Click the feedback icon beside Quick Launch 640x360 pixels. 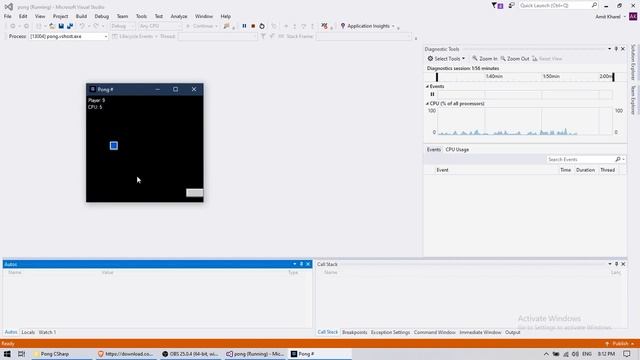(511, 5)
